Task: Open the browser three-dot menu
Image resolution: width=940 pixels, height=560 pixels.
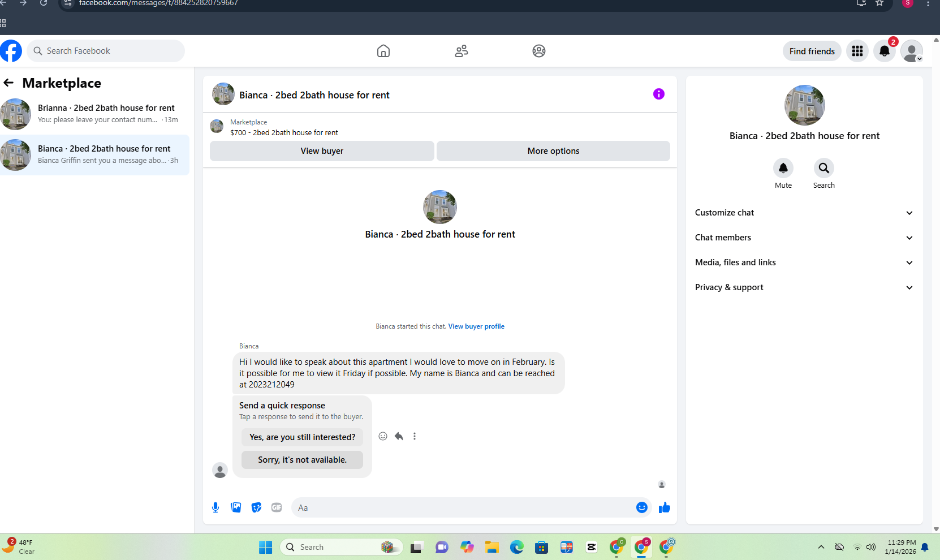Action: tap(928, 3)
